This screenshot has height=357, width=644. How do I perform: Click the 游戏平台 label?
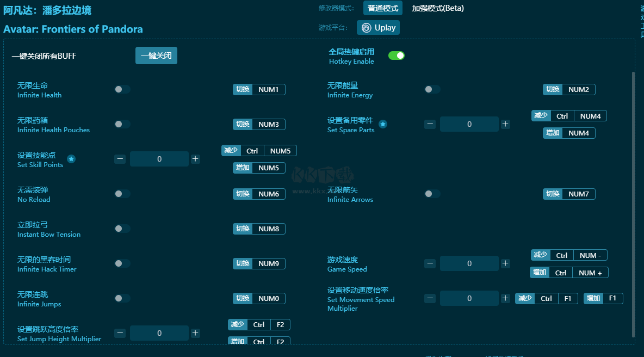click(333, 28)
